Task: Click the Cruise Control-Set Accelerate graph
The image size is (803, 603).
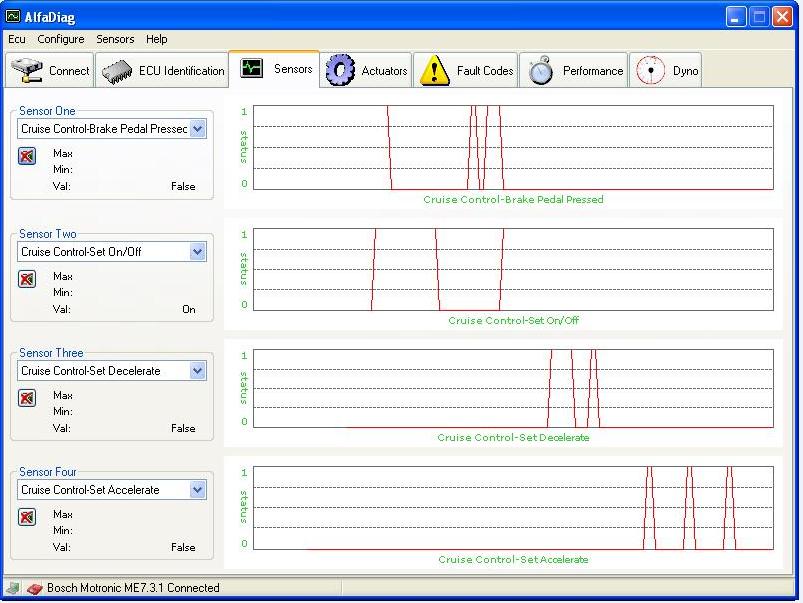Action: (x=512, y=508)
